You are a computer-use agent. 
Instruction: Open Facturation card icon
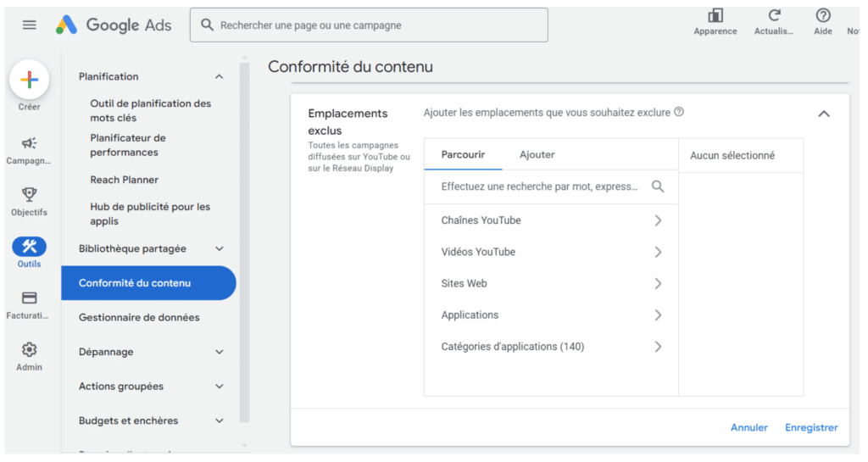[x=30, y=298]
